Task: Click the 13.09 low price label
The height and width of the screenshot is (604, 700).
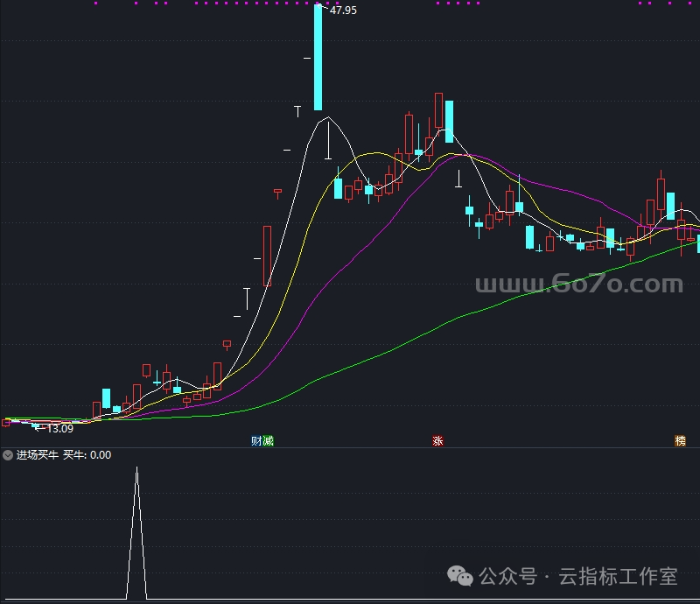Action: (x=59, y=429)
